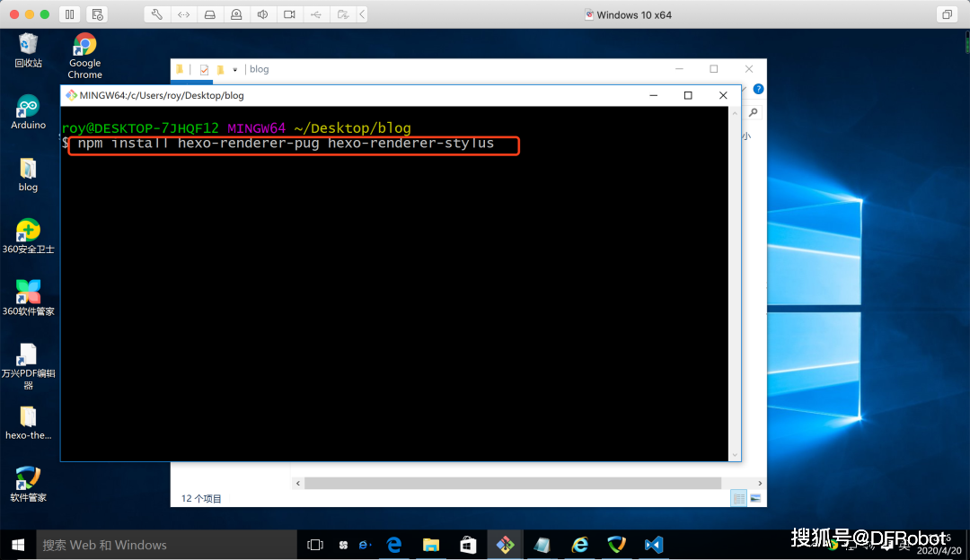
Task: Click the CD/DVD drive icon
Action: [x=236, y=14]
